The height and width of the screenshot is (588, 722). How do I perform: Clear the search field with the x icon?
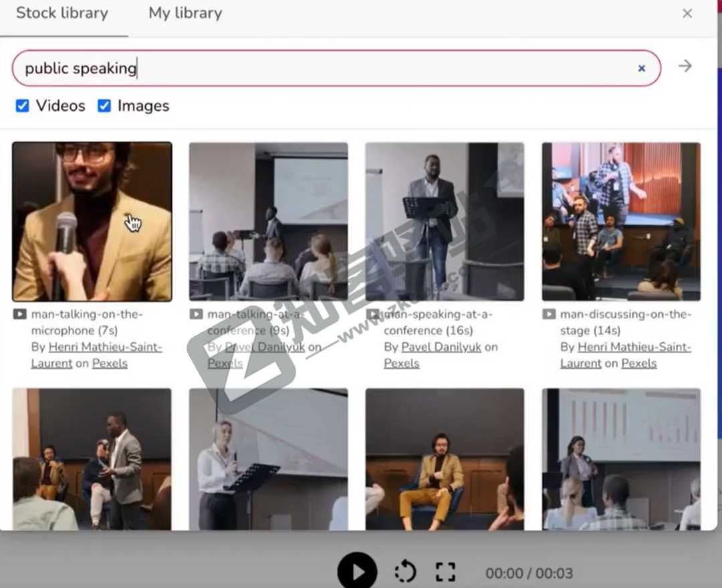(x=641, y=68)
